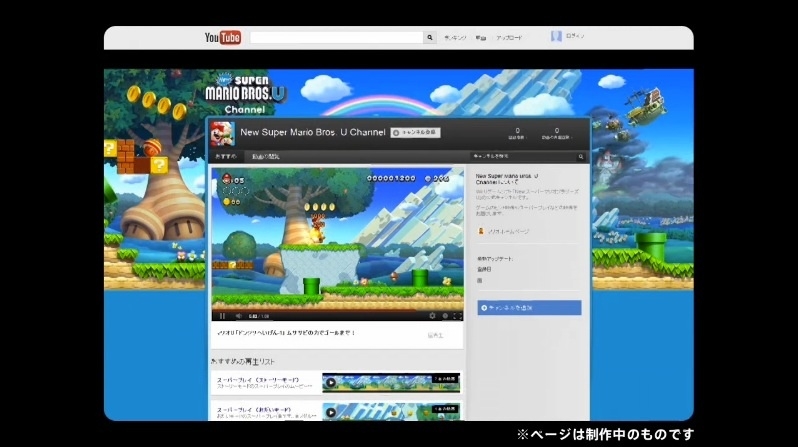This screenshot has height=447, width=798.
Task: Click the video views count showing 0
Action: [x=556, y=133]
